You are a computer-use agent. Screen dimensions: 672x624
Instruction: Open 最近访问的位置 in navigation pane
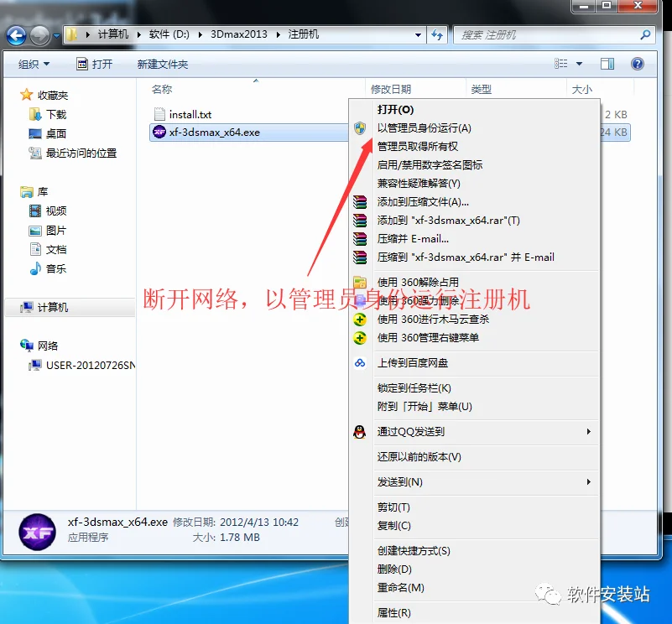(x=73, y=153)
